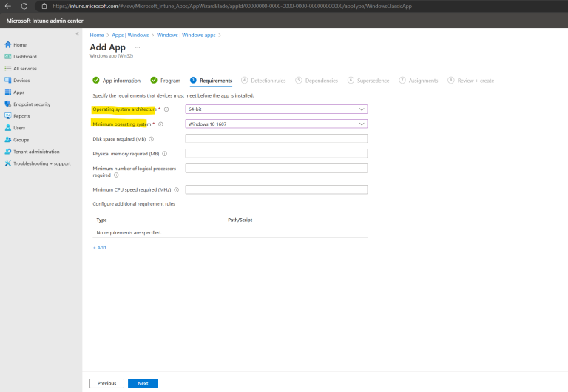Go to the Program step tab
Image resolution: width=568 pixels, height=392 pixels.
tap(170, 81)
